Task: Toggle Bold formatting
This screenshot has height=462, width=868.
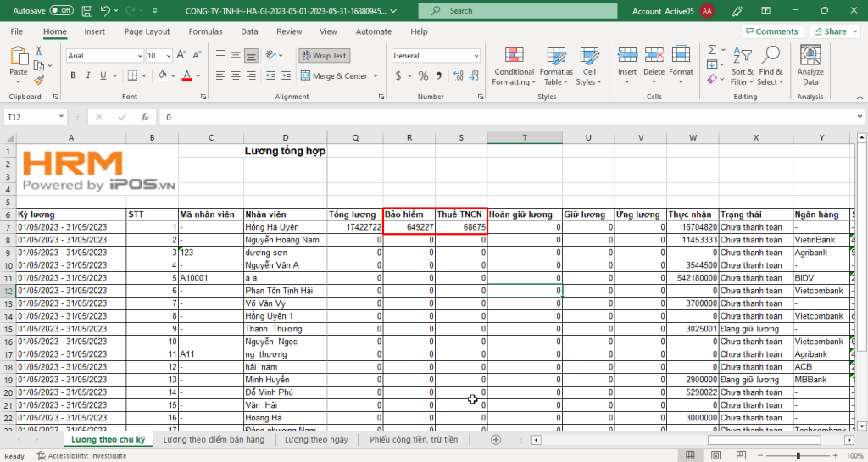Action: [74, 75]
